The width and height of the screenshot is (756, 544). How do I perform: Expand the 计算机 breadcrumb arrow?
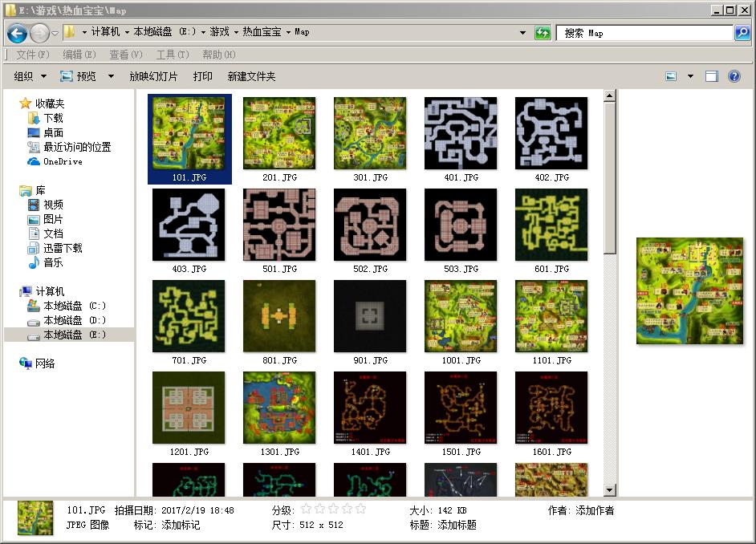[127, 32]
